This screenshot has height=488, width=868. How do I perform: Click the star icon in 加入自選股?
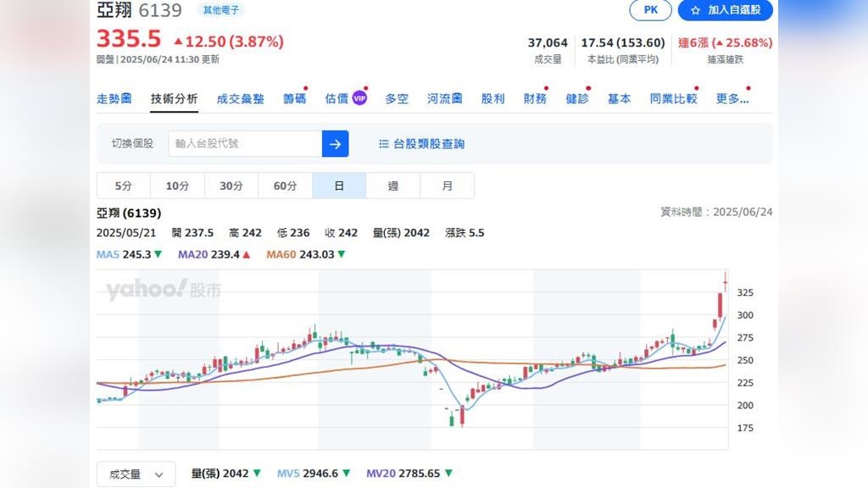click(x=695, y=10)
